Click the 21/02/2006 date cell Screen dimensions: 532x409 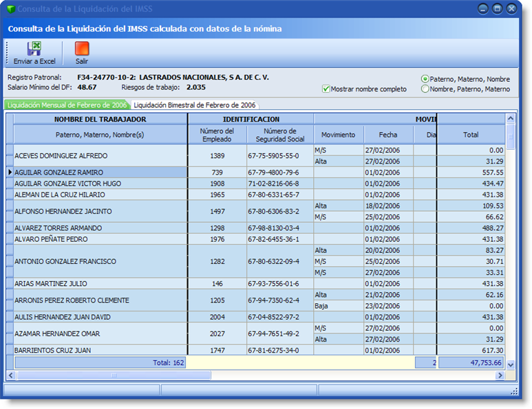click(389, 295)
